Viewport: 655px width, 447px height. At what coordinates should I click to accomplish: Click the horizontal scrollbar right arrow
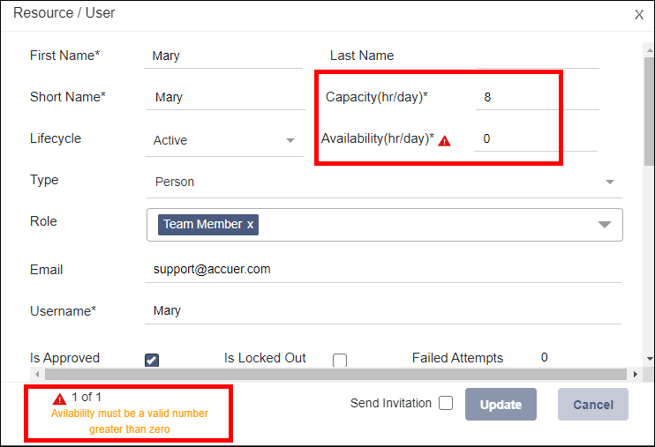tap(635, 374)
